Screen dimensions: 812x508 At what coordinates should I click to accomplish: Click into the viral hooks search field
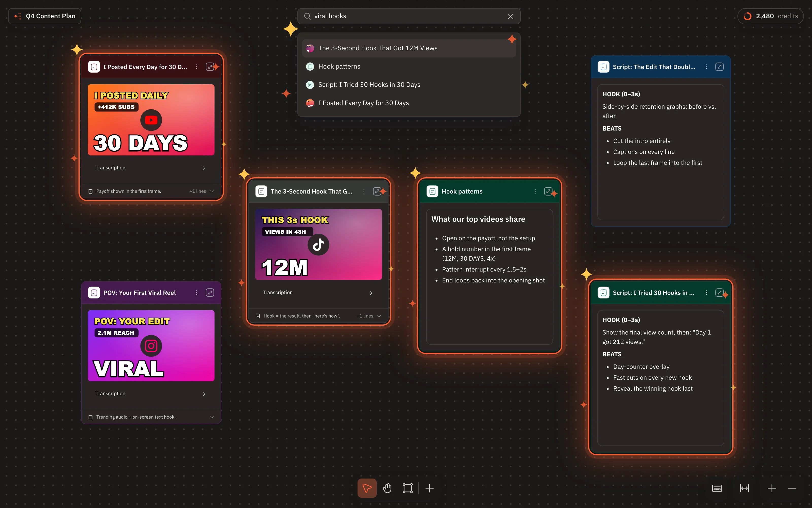409,16
